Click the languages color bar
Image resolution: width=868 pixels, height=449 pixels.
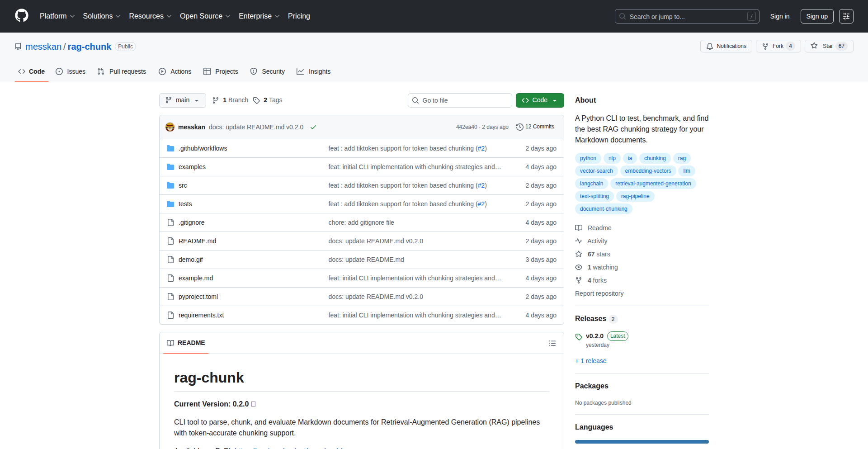tap(642, 442)
